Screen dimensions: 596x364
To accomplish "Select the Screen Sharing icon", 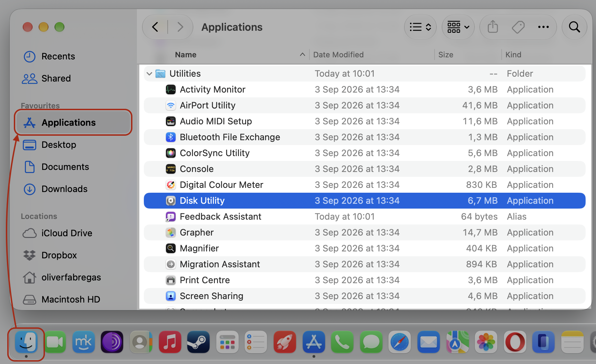I will click(x=171, y=296).
